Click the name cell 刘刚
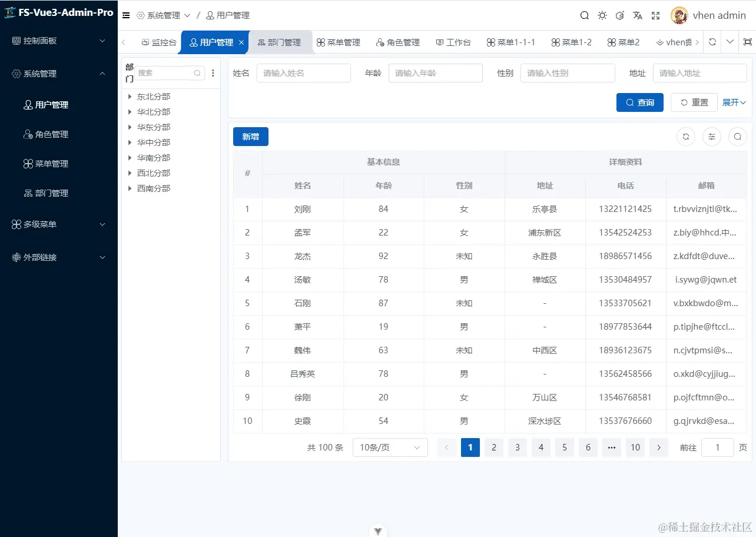This screenshot has height=537, width=756. pos(303,209)
